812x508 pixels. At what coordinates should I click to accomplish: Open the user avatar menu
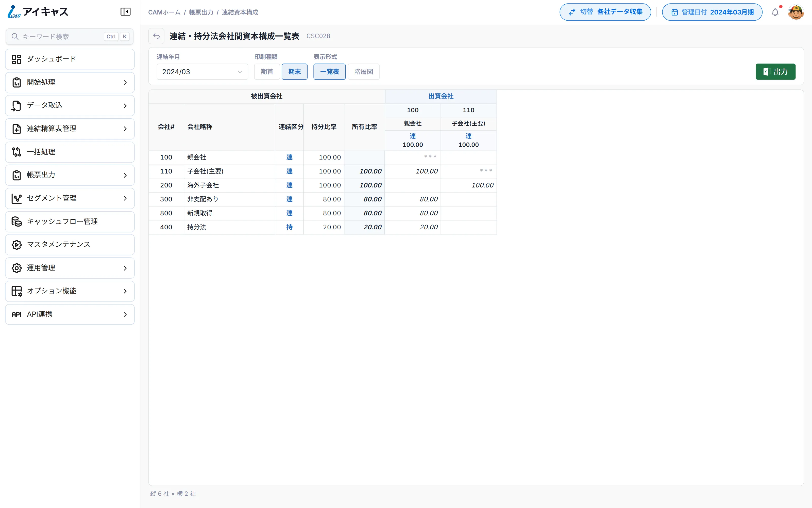[x=796, y=12]
